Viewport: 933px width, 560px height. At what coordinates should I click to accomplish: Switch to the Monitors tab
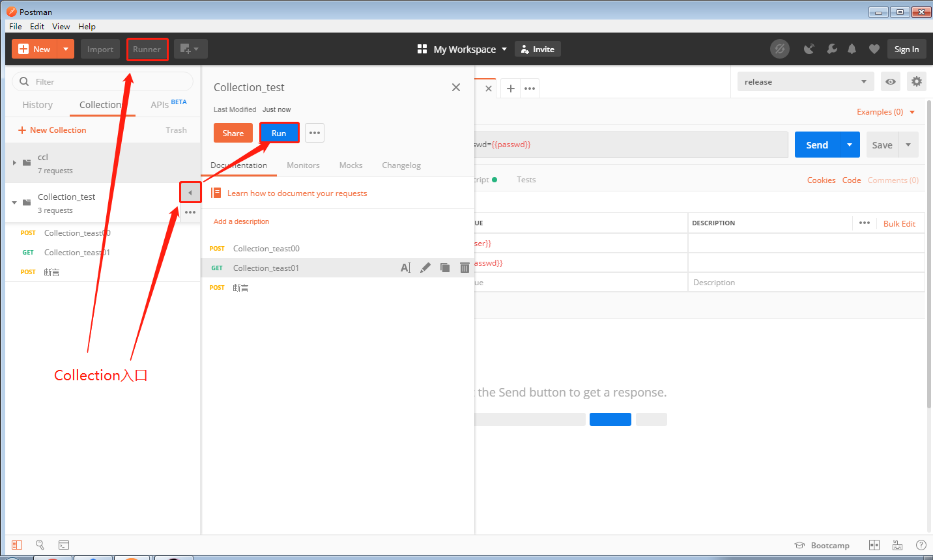click(x=303, y=165)
